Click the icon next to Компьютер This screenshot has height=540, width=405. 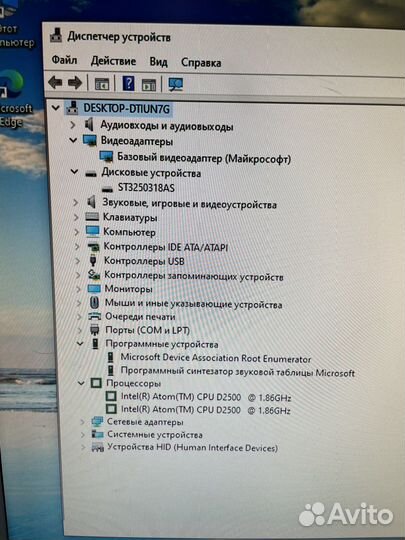(93, 231)
